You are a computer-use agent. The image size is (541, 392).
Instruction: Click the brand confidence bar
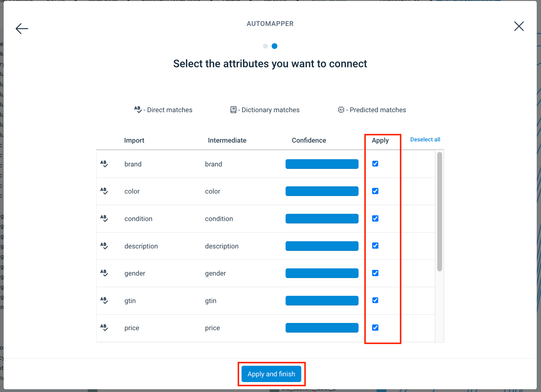pyautogui.click(x=322, y=164)
